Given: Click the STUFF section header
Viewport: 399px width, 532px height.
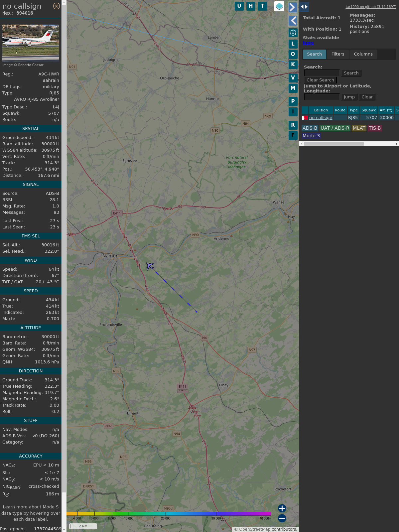Looking at the screenshot, I should pyautogui.click(x=31, y=421).
